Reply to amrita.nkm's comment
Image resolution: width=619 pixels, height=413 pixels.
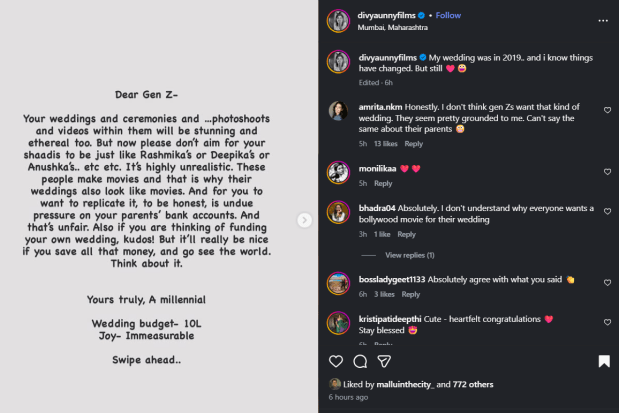[413, 144]
